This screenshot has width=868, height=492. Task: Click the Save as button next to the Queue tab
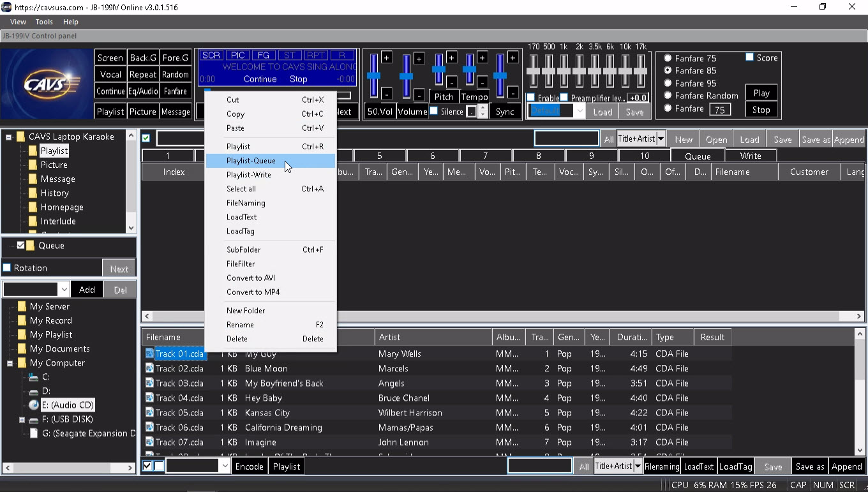[816, 139]
